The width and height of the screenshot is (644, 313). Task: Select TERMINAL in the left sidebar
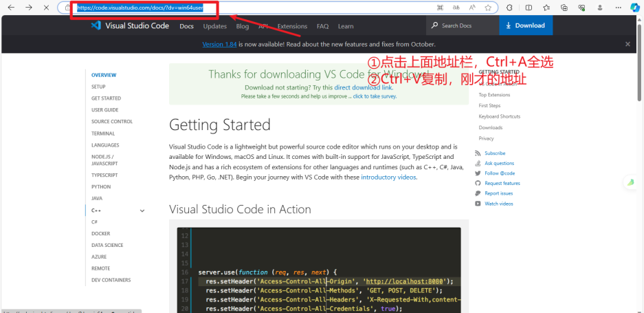[103, 133]
